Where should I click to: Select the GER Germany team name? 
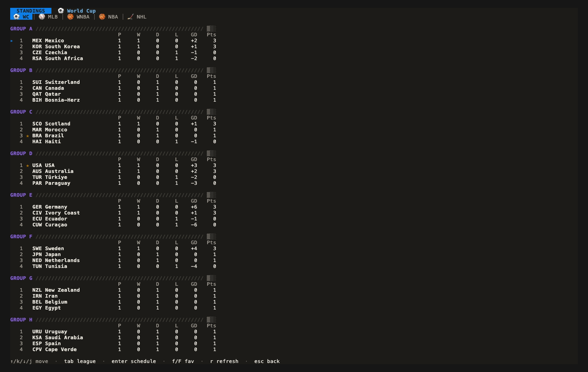point(50,207)
